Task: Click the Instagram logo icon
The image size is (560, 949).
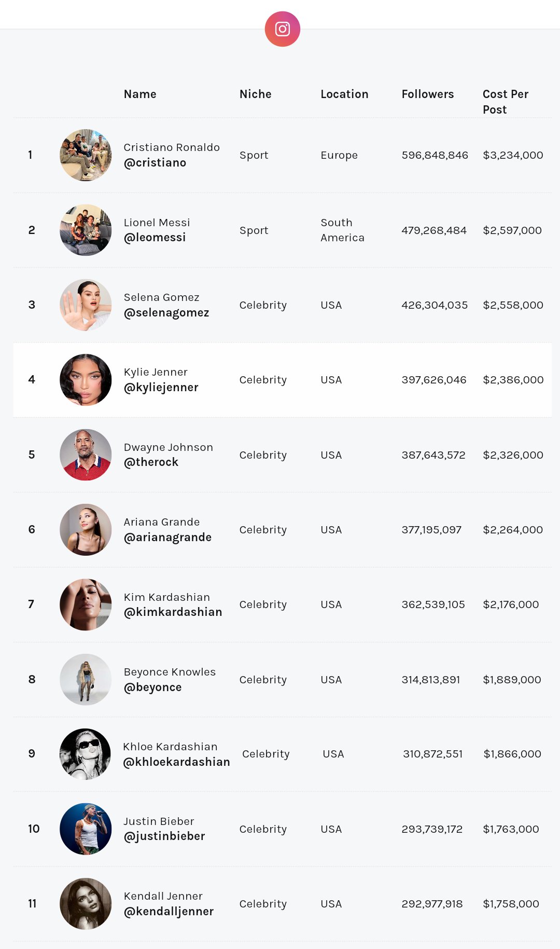Action: tap(282, 29)
